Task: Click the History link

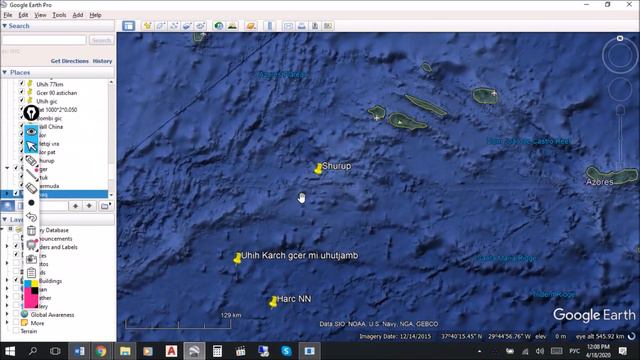Action: tap(102, 61)
